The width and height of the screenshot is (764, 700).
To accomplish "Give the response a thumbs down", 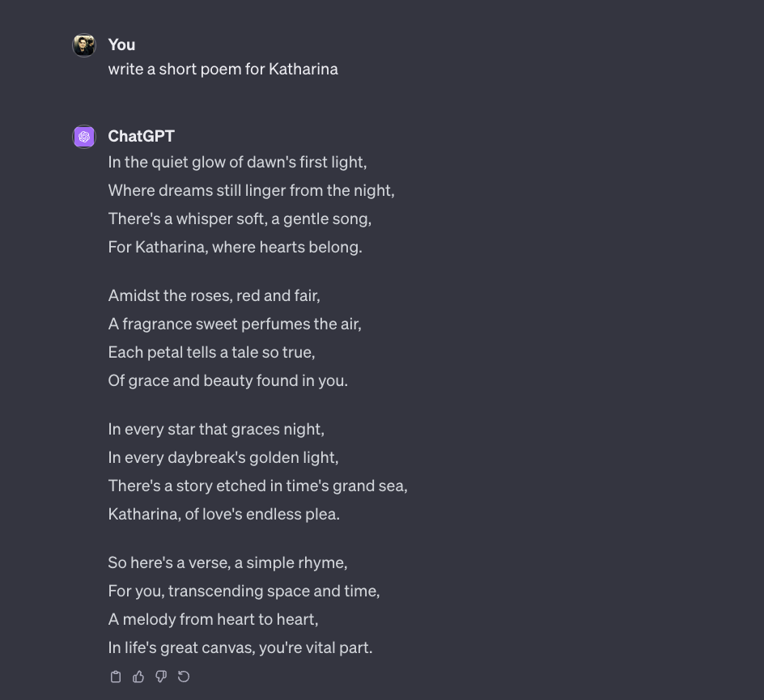I will tap(161, 677).
